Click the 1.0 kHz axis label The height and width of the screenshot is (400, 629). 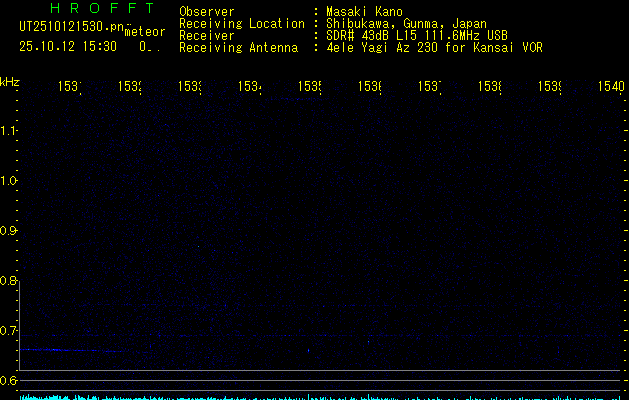click(8, 181)
